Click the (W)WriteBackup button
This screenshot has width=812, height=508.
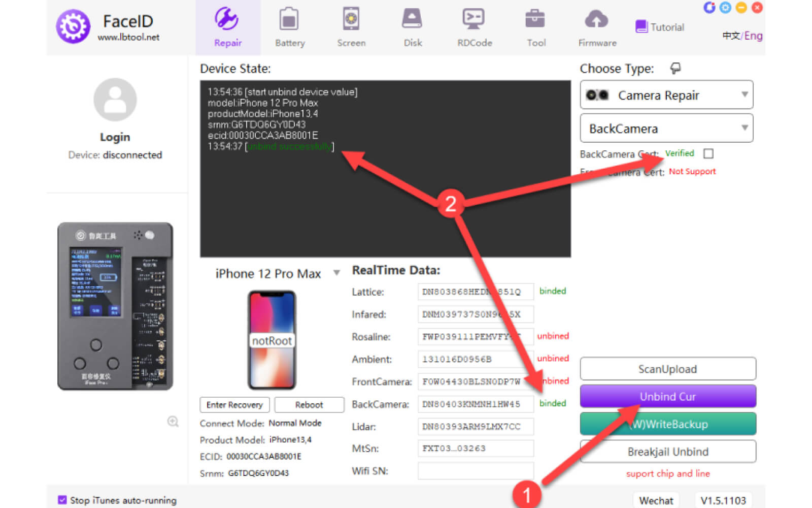coord(668,424)
